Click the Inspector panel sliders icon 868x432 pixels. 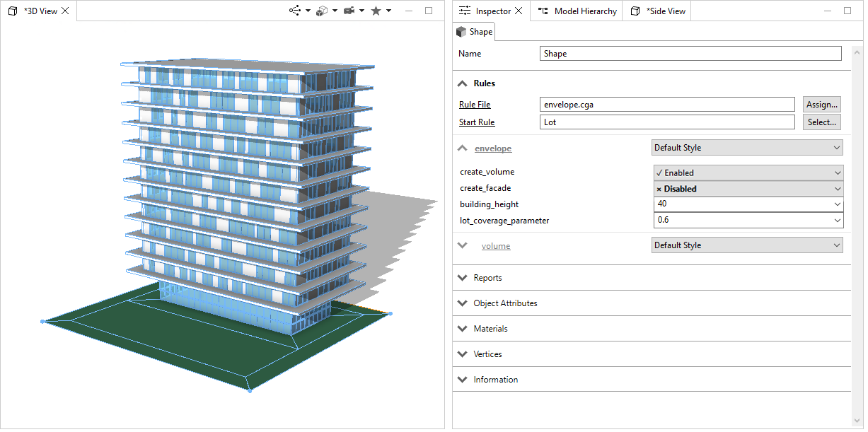[x=465, y=11]
